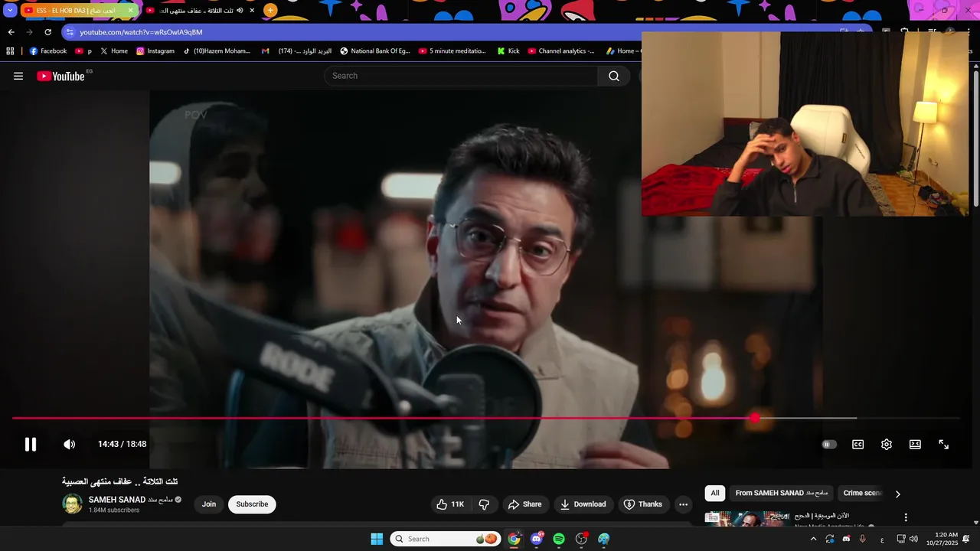Image resolution: width=980 pixels, height=551 pixels.
Task: Select the From SAMEH SANAD filter chip
Action: click(782, 494)
